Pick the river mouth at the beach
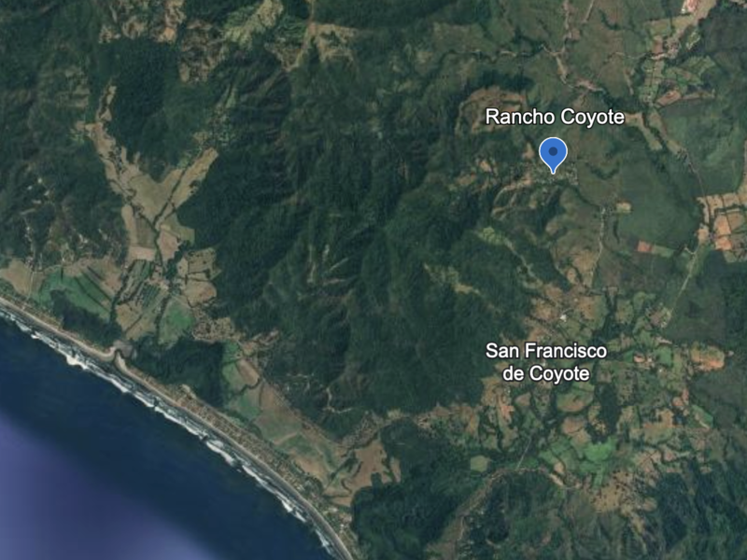This screenshot has width=747, height=560. point(116,357)
